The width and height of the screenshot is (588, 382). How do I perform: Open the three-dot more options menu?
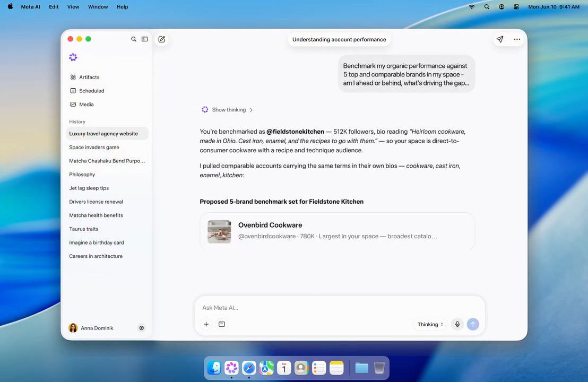[517, 39]
